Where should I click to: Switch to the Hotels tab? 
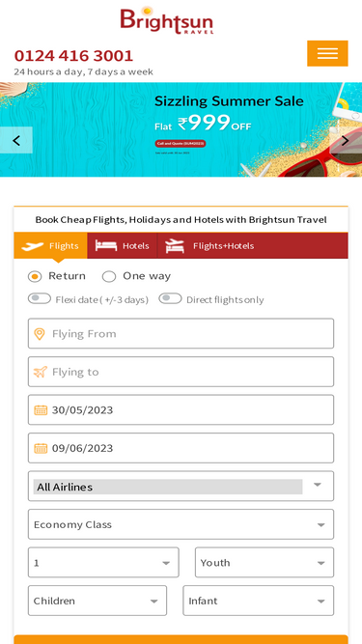click(x=123, y=245)
